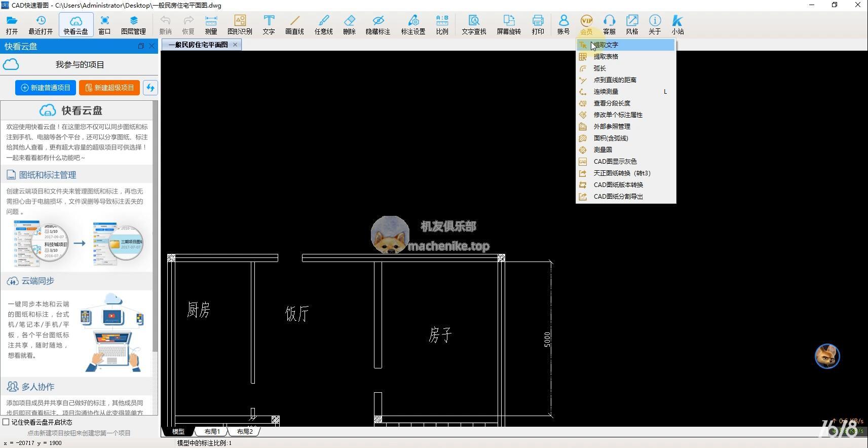This screenshot has height=448, width=868.
Task: Select 天正图纸转换 (转t3) entry
Action: pyautogui.click(x=626, y=173)
